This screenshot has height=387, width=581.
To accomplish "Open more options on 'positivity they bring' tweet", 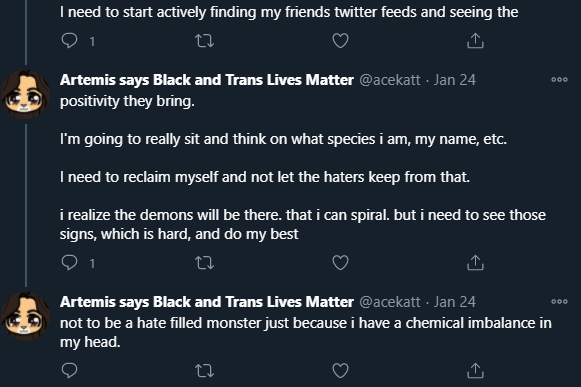I will pos(559,79).
